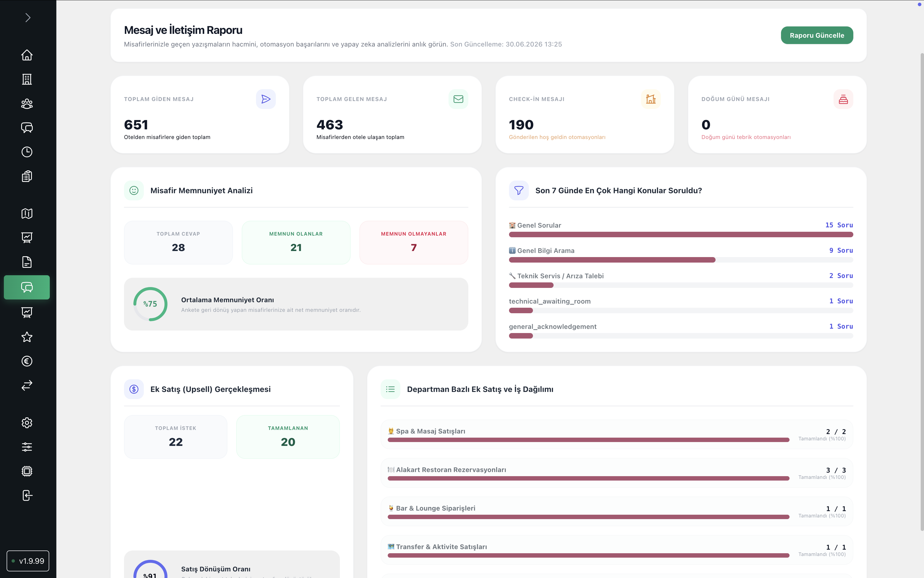The image size is (924, 578).
Task: Click the paper plane icon on Toplam Giden Mesaj
Action: coord(266,99)
